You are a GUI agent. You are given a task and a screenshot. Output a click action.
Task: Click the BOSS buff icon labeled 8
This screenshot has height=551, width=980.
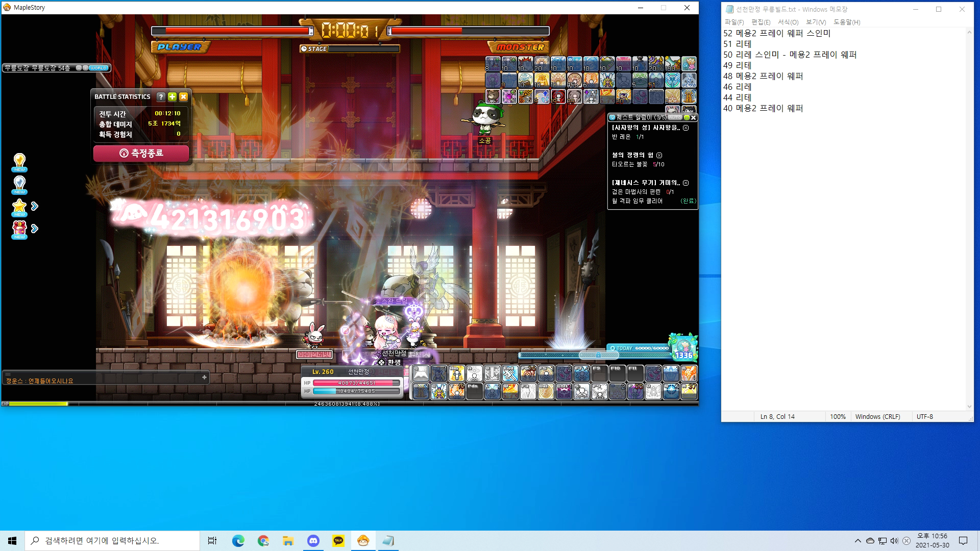point(493,63)
